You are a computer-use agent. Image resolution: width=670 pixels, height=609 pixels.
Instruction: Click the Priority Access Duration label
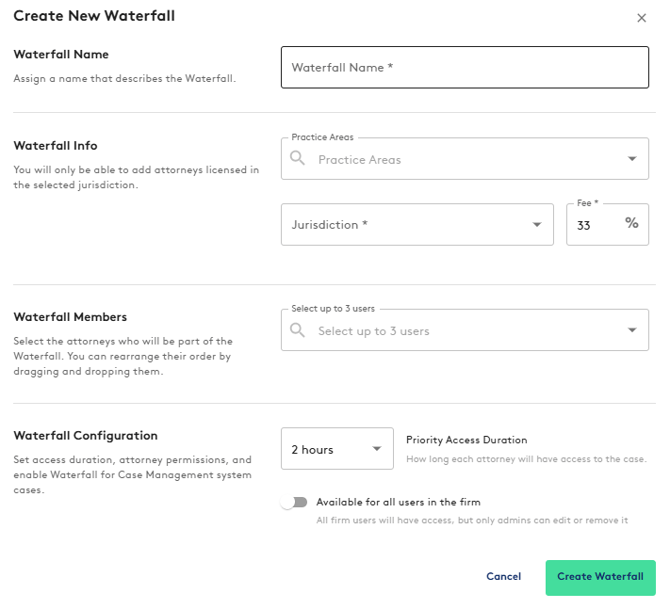pyautogui.click(x=466, y=440)
